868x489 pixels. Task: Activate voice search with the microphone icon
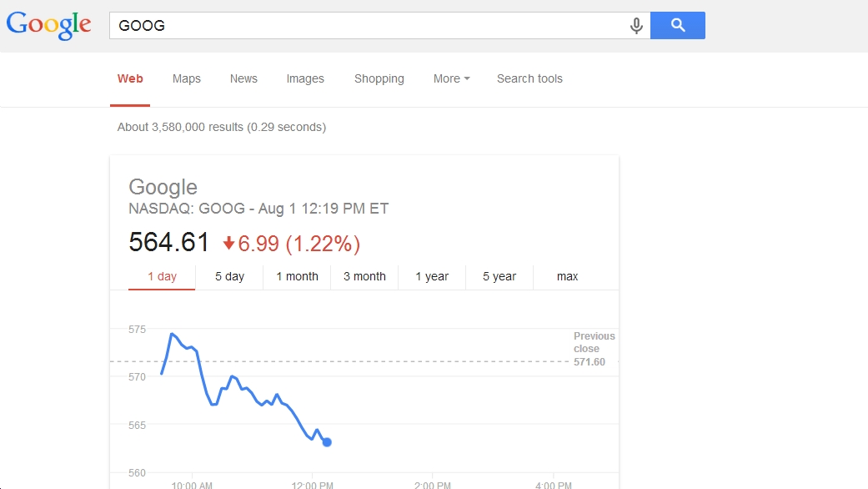[636, 25]
